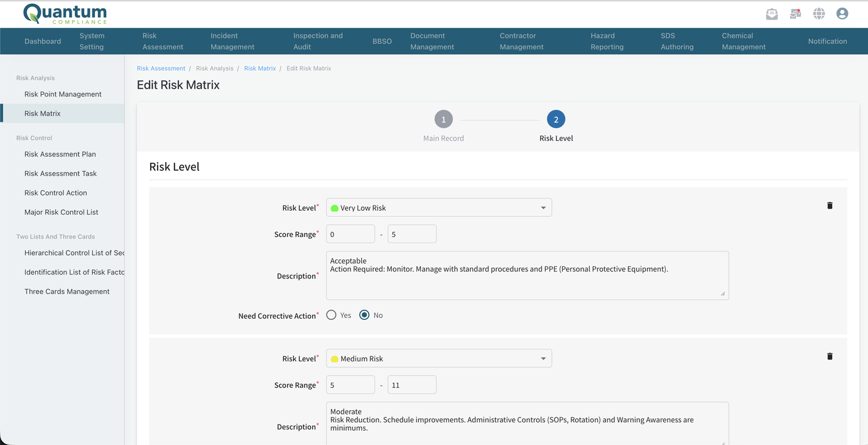The width and height of the screenshot is (868, 445).
Task: Click the Edit Risk Matrix breadcrumb text
Action: pos(309,68)
